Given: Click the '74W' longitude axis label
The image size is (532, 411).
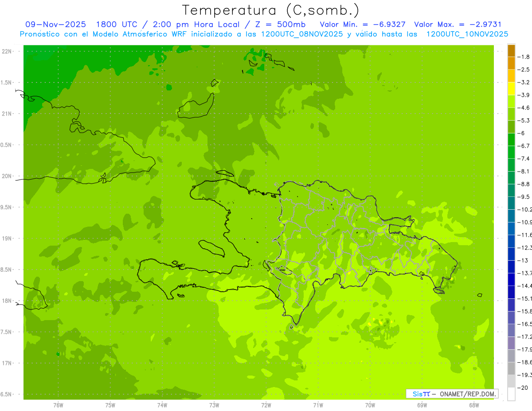Looking at the screenshot, I should [162, 405].
